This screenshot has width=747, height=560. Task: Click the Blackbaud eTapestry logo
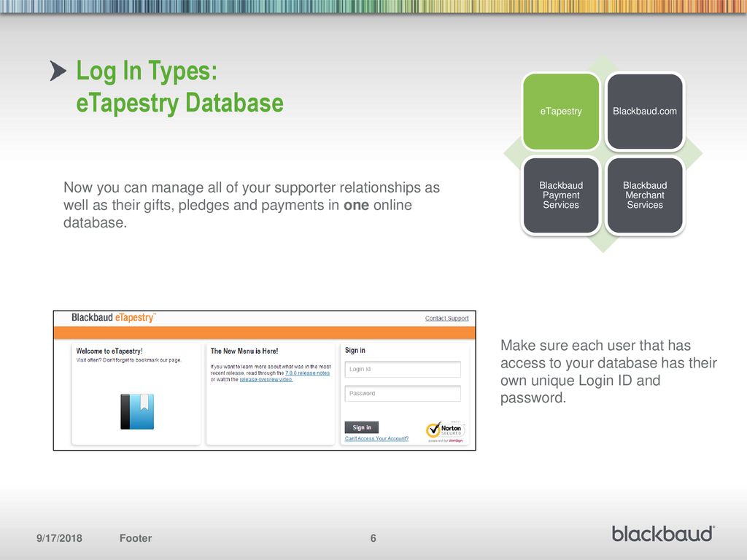113,318
